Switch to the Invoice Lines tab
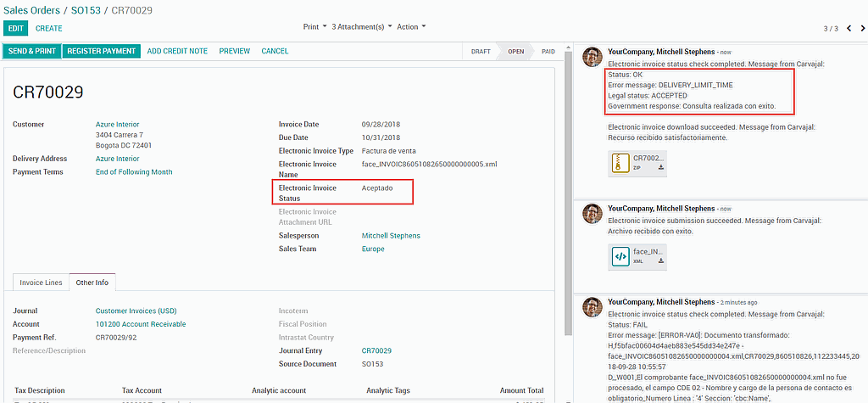 (42, 283)
